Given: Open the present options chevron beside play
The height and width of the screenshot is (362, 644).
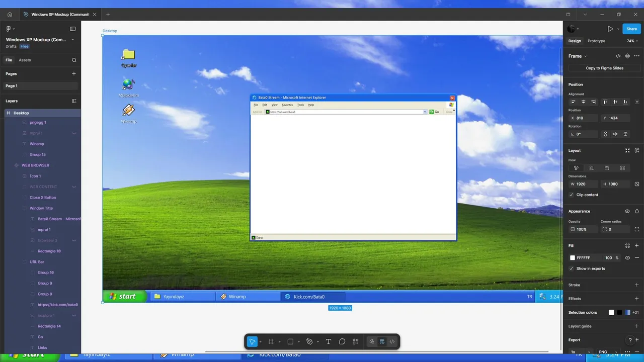Looking at the screenshot, I should (618, 29).
